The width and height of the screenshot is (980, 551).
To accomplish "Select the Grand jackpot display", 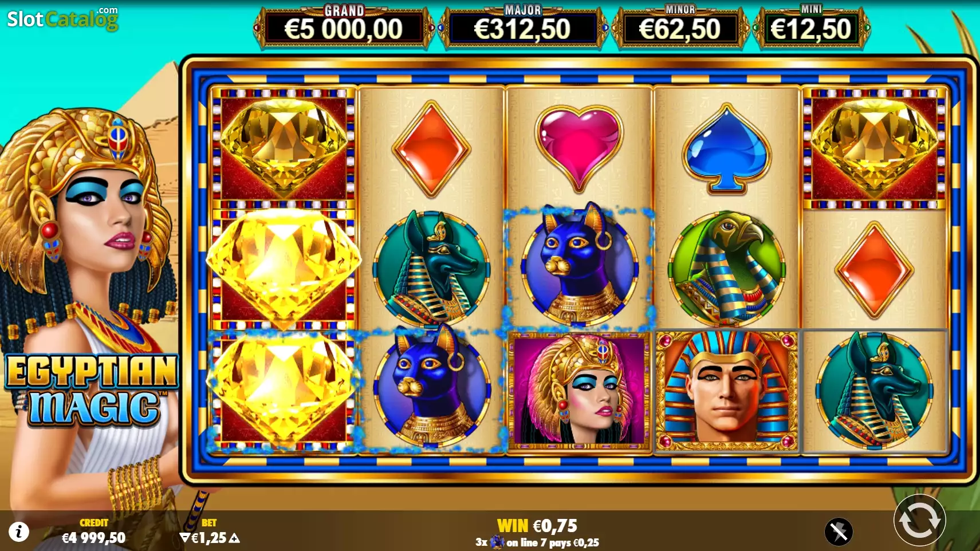I will 344,26.
